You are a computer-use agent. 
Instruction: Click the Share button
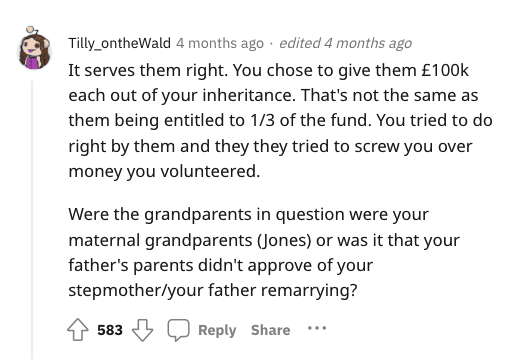pos(271,330)
